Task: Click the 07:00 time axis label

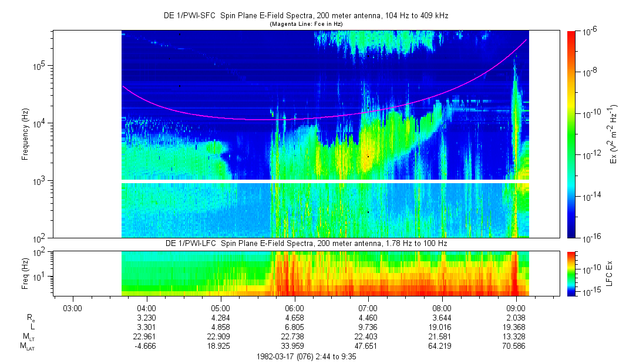Action: pos(368,308)
